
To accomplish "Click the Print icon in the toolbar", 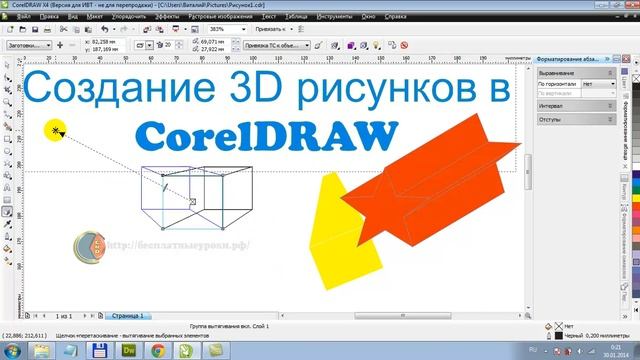I will [x=47, y=29].
